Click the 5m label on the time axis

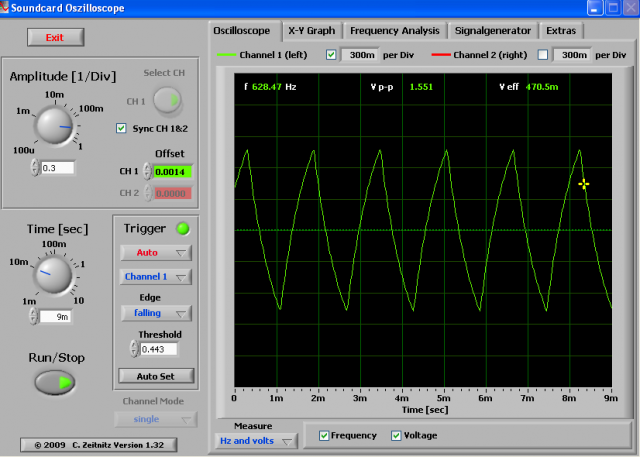pos(443,398)
